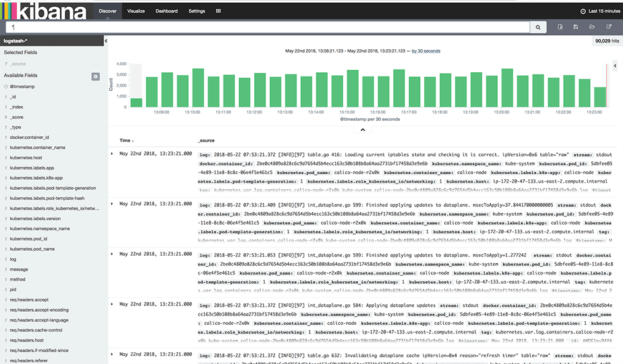623x364 pixels.
Task: Collapse the histogram using the chevron arrow
Action: point(362,129)
